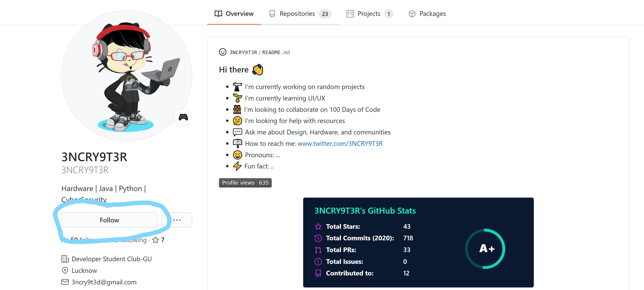Click the 3ncry9t3d@gmail.com email link
This screenshot has width=644, height=290.
104,282
